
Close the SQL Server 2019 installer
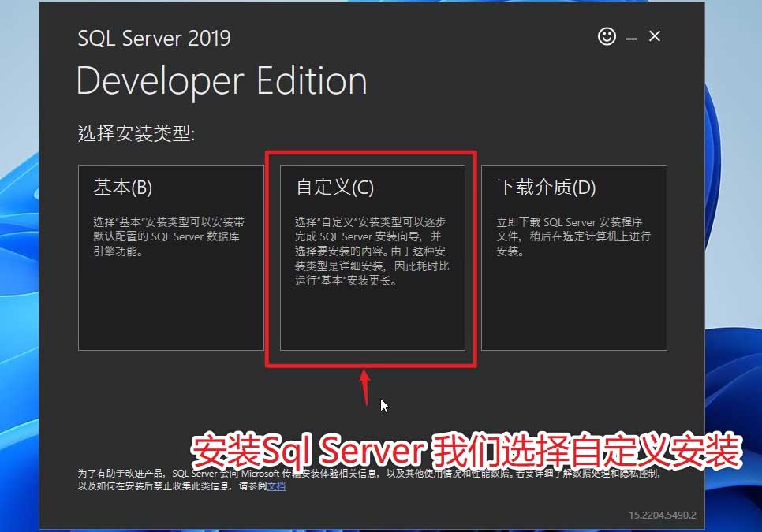655,36
